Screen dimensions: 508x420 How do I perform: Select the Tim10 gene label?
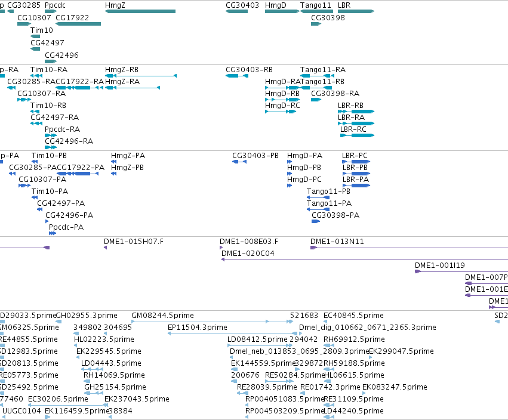click(41, 30)
